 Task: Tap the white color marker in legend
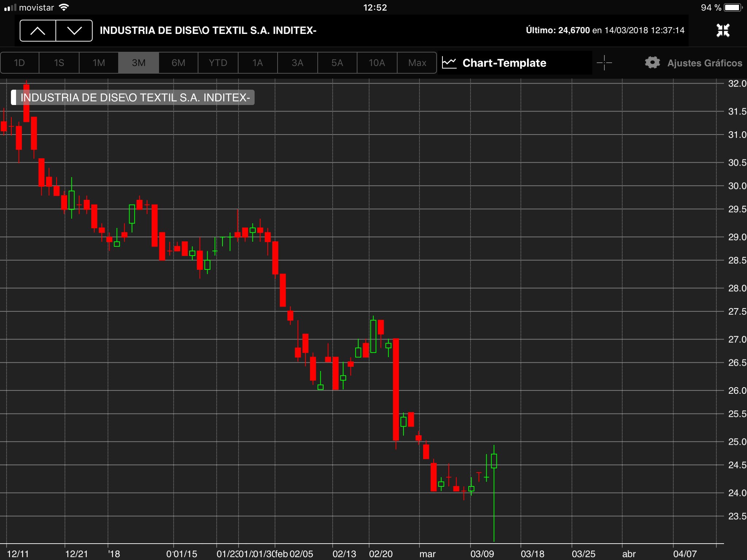pyautogui.click(x=13, y=97)
